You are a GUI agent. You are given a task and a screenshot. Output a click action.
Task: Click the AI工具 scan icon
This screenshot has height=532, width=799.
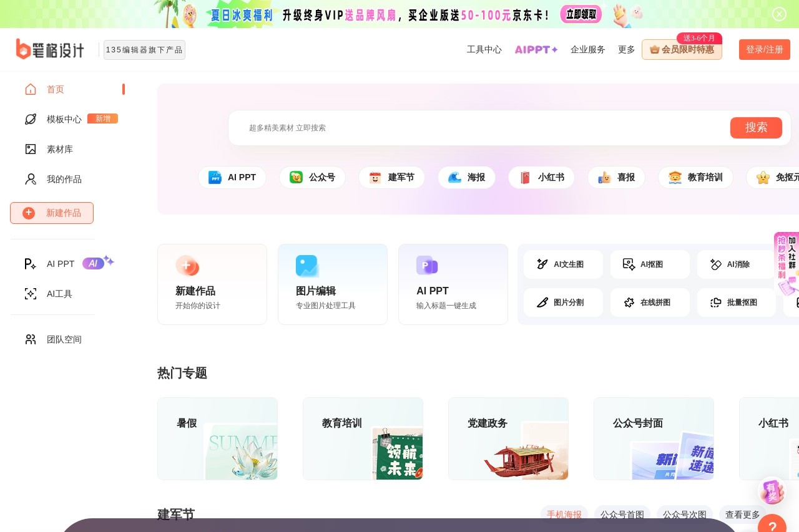(31, 294)
